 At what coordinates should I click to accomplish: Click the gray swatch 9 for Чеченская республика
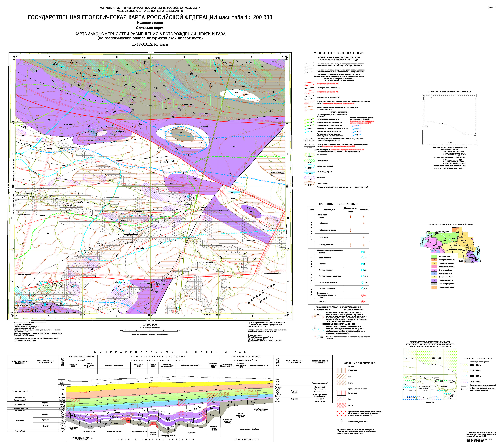tap(434, 284)
